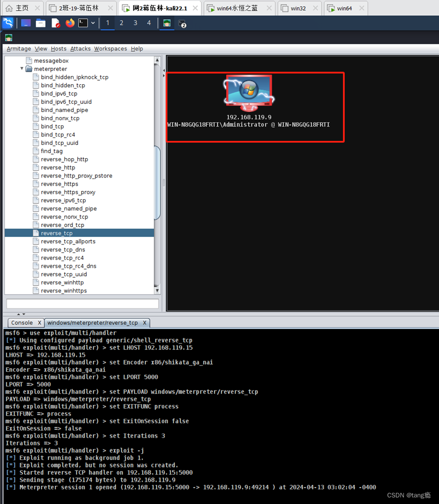Select bind_nonx_tcp payload
This screenshot has height=504, width=439.
click(x=60, y=118)
